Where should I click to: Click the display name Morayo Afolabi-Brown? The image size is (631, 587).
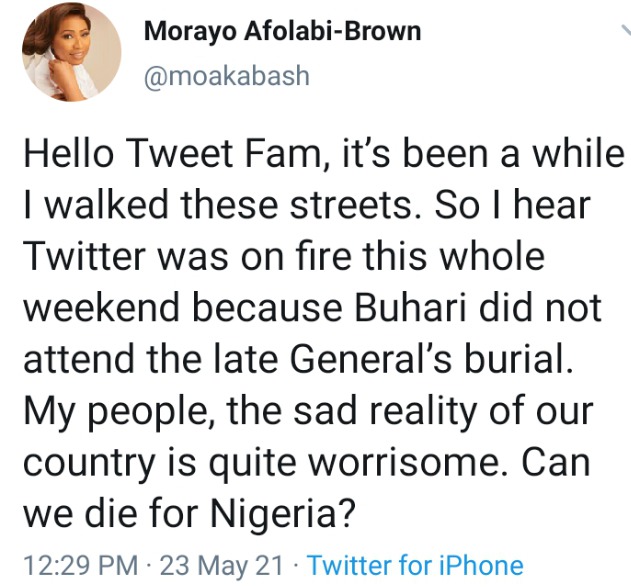click(x=283, y=31)
